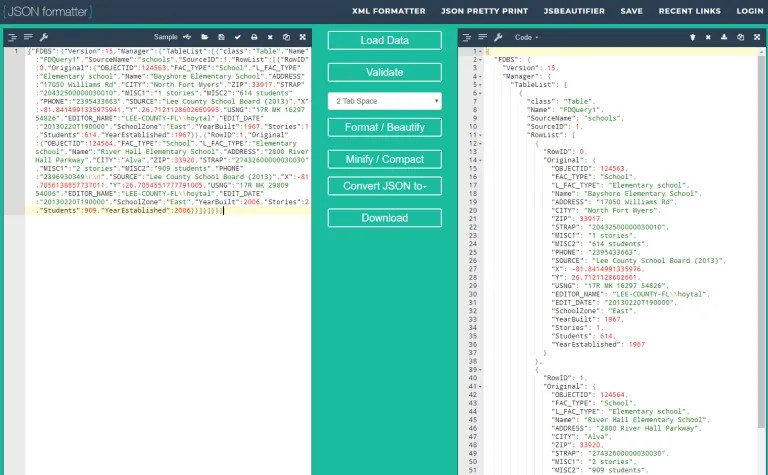The image size is (768, 475).
Task: Collapse the second Original object at line 41
Action: click(480, 386)
